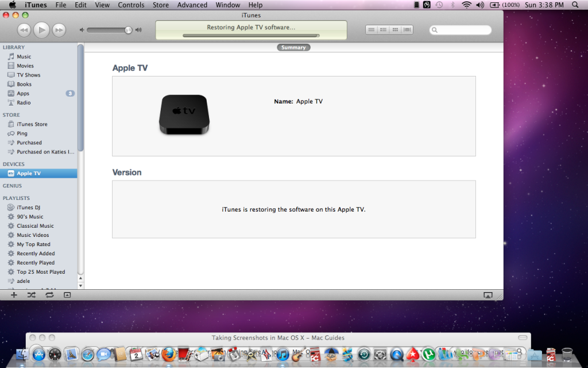Toggle shuffle at bottom of iTunes
The image size is (588, 368).
pos(32,295)
